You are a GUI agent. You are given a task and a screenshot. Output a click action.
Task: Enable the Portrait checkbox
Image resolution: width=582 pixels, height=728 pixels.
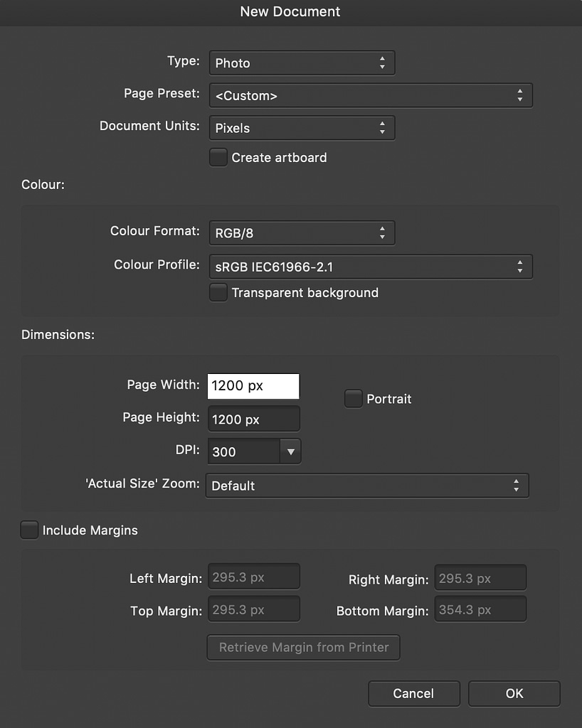(354, 399)
